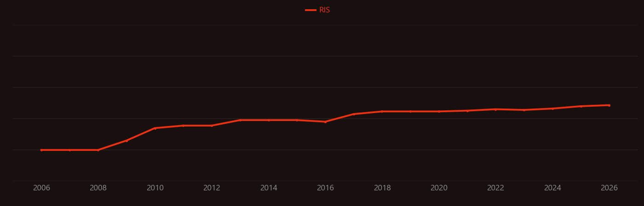Viewport: 644px width, 206px height.
Task: Click the 2022 axis label
Action: (x=495, y=188)
